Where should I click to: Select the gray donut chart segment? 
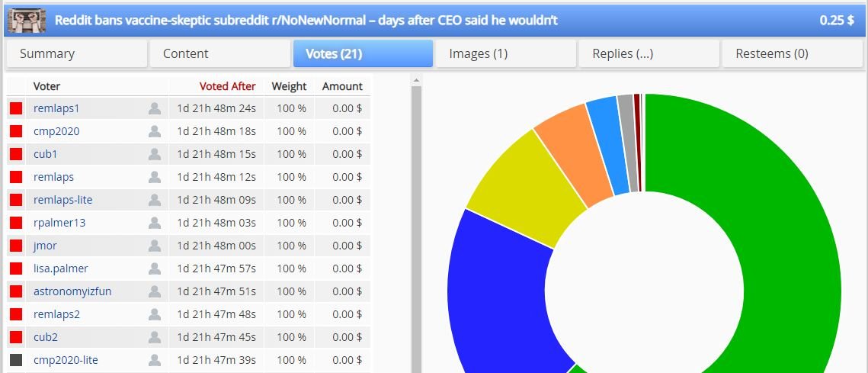[629, 143]
